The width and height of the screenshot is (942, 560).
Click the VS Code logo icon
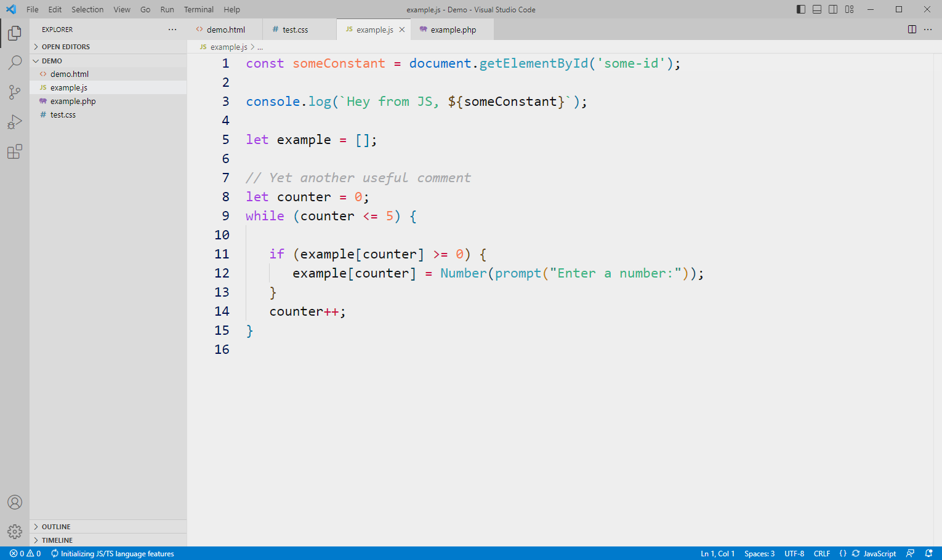tap(11, 9)
